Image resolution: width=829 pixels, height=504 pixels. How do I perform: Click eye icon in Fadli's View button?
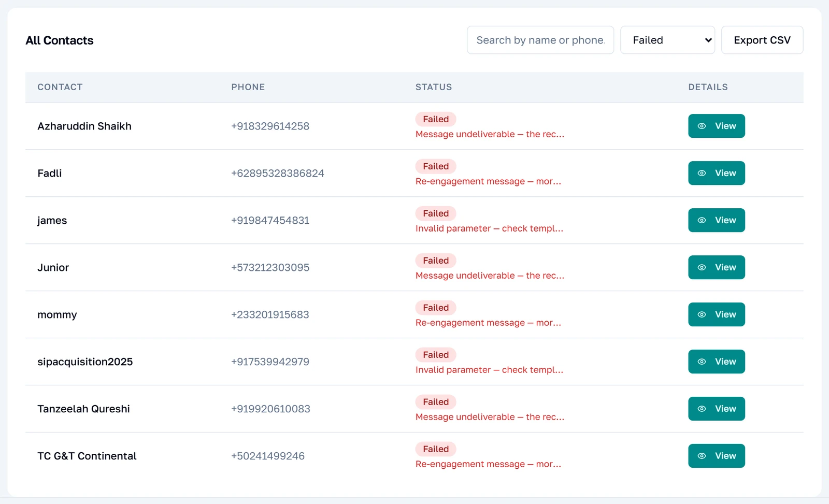point(702,173)
